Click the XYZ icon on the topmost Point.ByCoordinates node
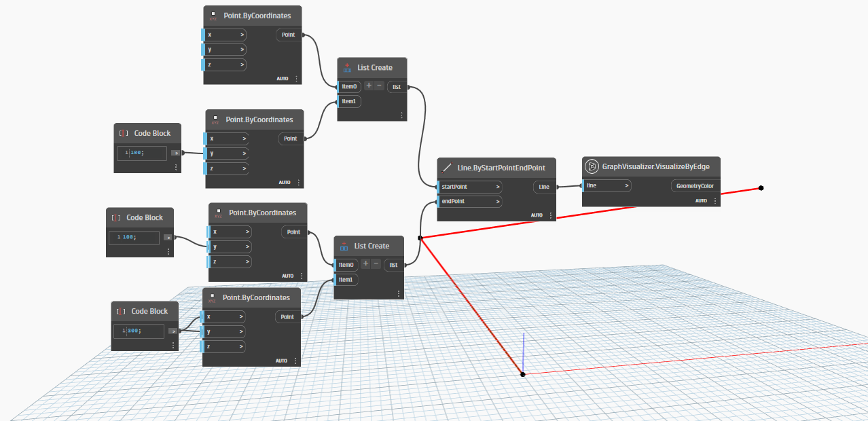868x421 pixels. tap(214, 15)
